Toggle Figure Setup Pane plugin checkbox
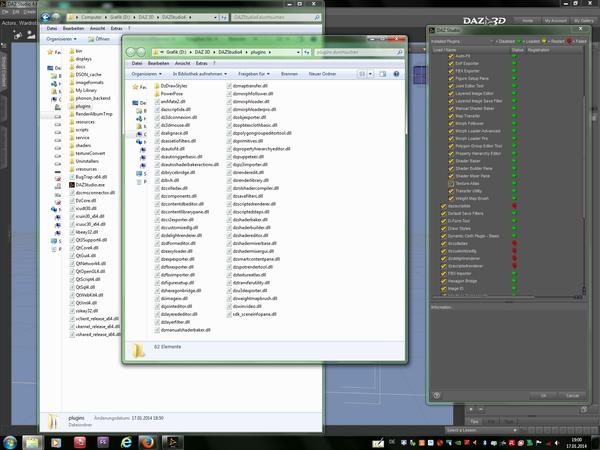This screenshot has height=450, width=600. coord(451,78)
